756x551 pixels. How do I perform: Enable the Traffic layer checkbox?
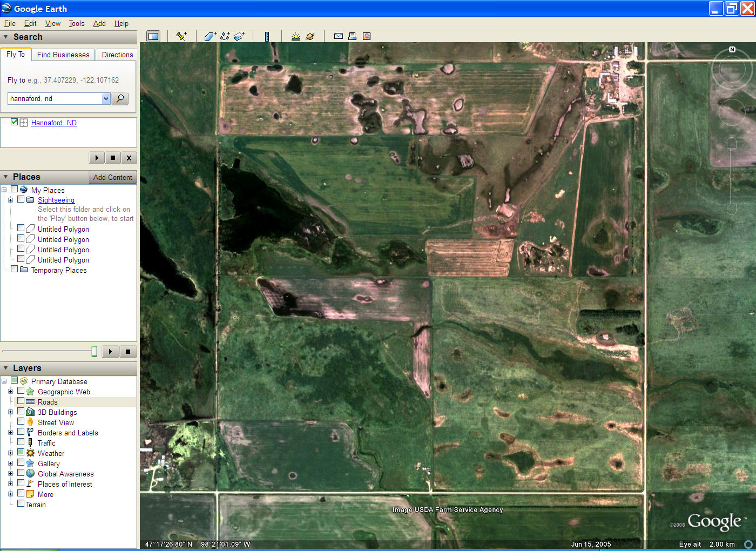(21, 442)
